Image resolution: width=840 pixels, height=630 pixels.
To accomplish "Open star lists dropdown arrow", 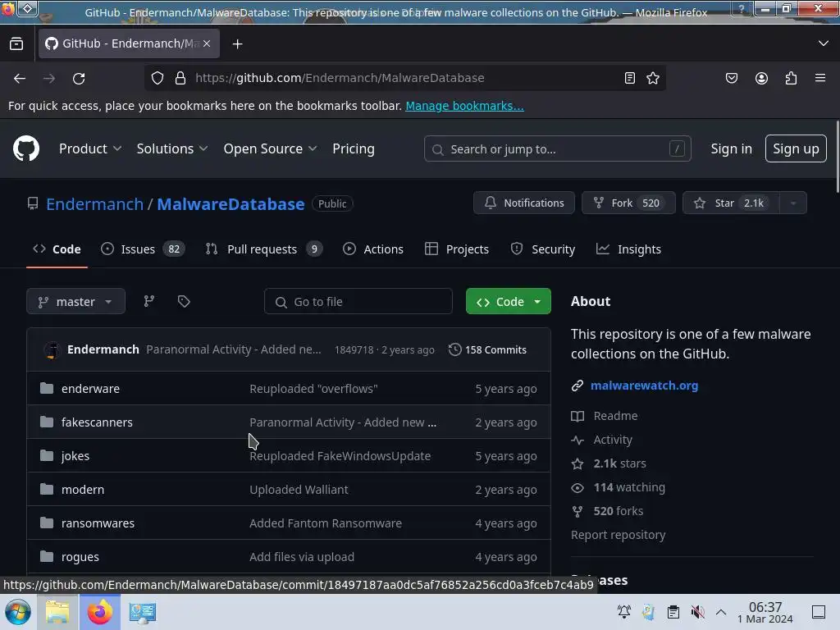I will point(793,203).
